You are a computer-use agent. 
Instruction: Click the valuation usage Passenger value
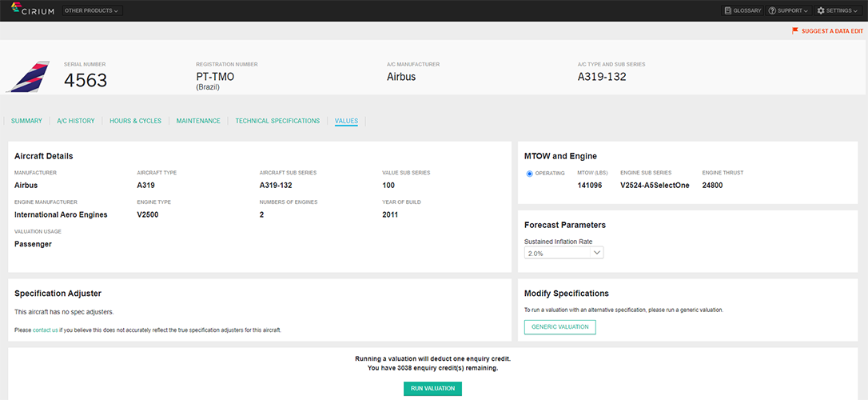(33, 244)
